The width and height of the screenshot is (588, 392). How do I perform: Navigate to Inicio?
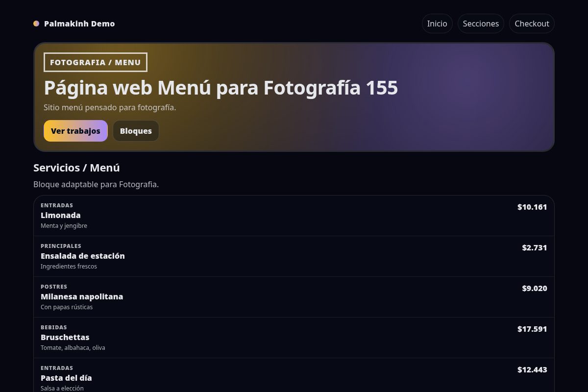(437, 24)
